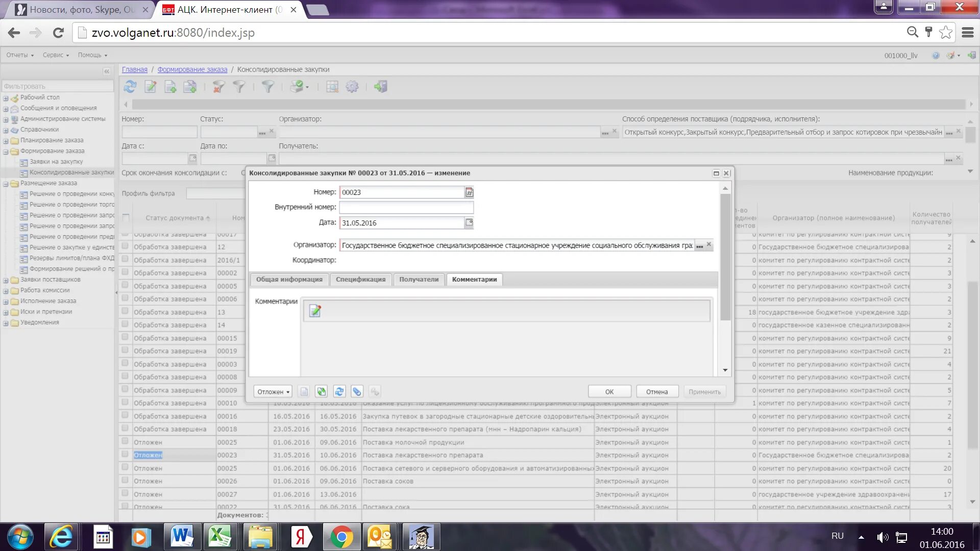
Task: Click the paperclip attachments icon in dialog
Action: pos(357,392)
